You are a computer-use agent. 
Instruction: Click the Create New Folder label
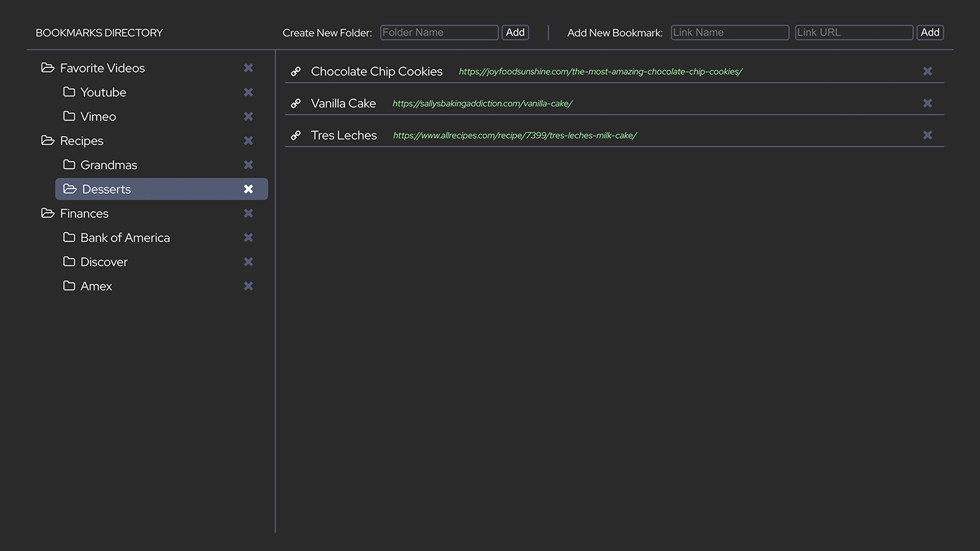pyautogui.click(x=327, y=33)
